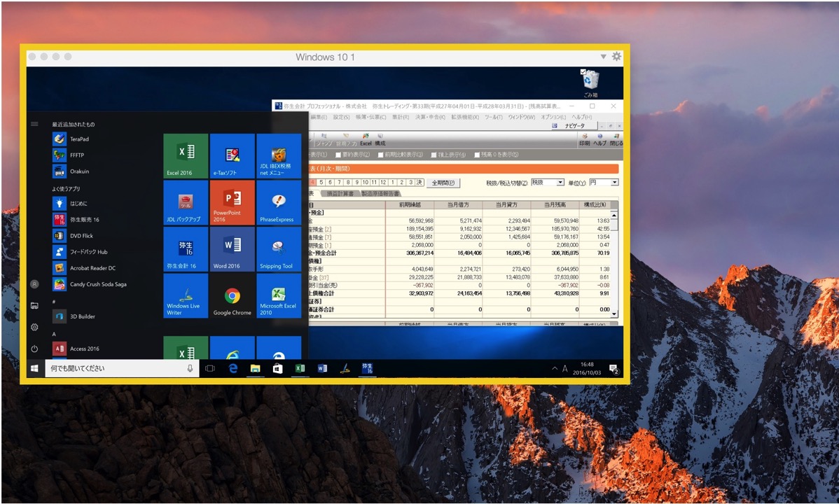Open File Explorer from the taskbar

255,368
